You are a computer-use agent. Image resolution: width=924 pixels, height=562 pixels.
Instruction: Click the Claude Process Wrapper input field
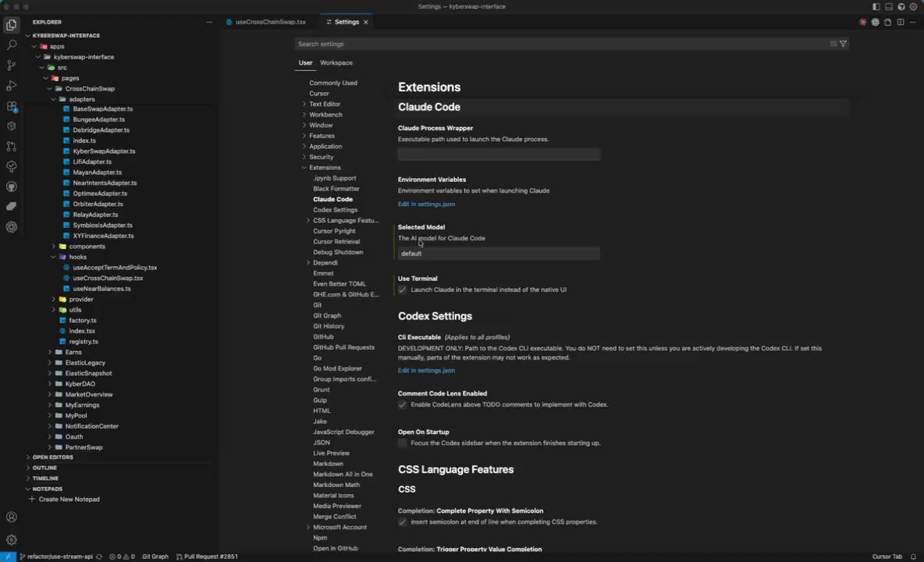point(499,155)
